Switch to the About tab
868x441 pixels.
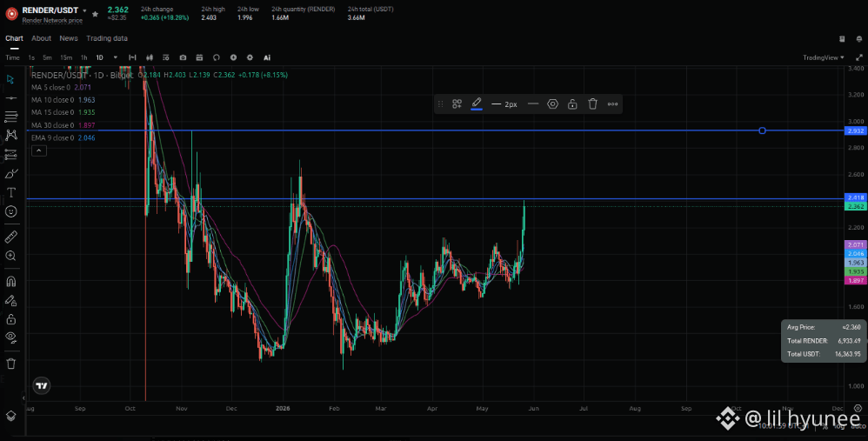41,38
